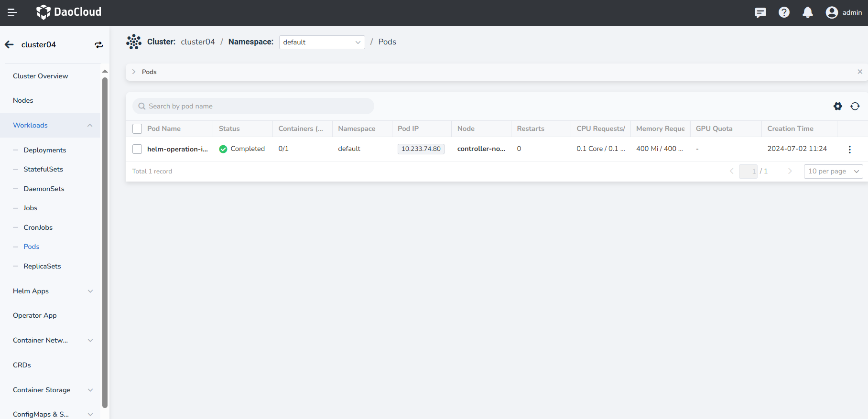
Task: Open table column settings gear
Action: tap(838, 106)
